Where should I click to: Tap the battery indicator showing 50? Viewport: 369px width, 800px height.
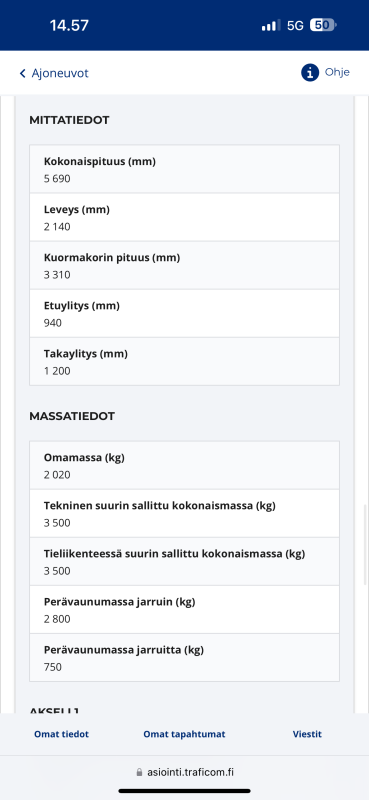pyautogui.click(x=323, y=25)
